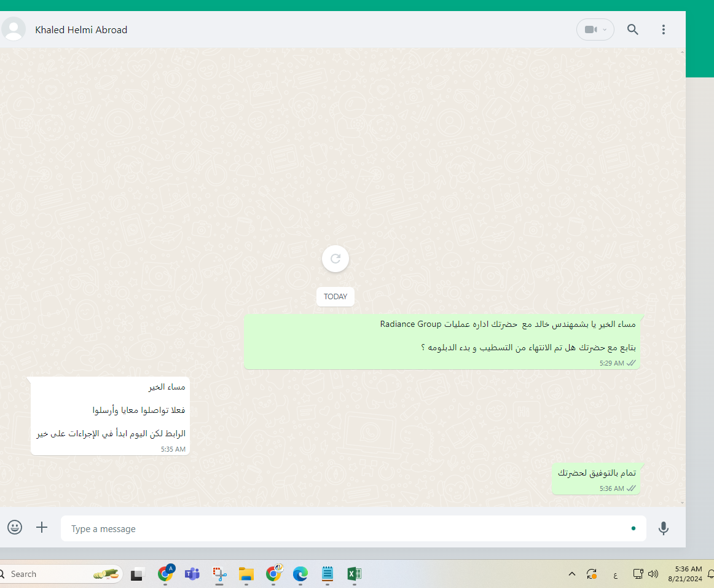
Task: Open Snipping Tool from the taskbar
Action: [219, 574]
